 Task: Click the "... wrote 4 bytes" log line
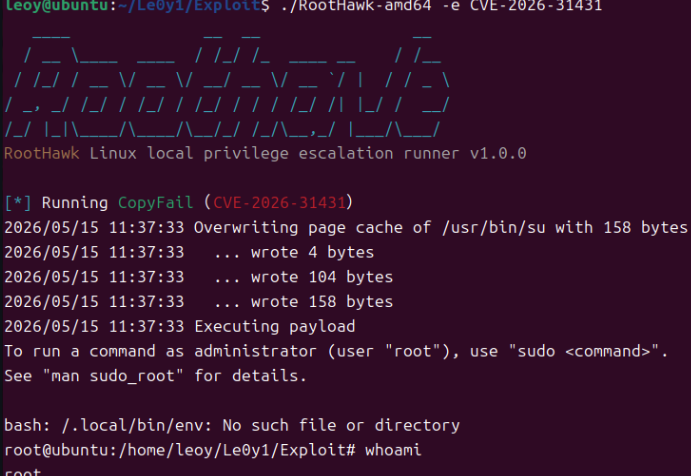pos(189,252)
